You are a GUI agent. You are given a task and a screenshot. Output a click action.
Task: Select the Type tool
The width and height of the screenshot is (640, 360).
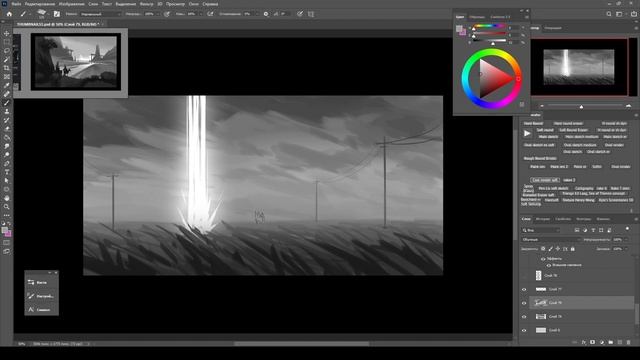coord(7,172)
